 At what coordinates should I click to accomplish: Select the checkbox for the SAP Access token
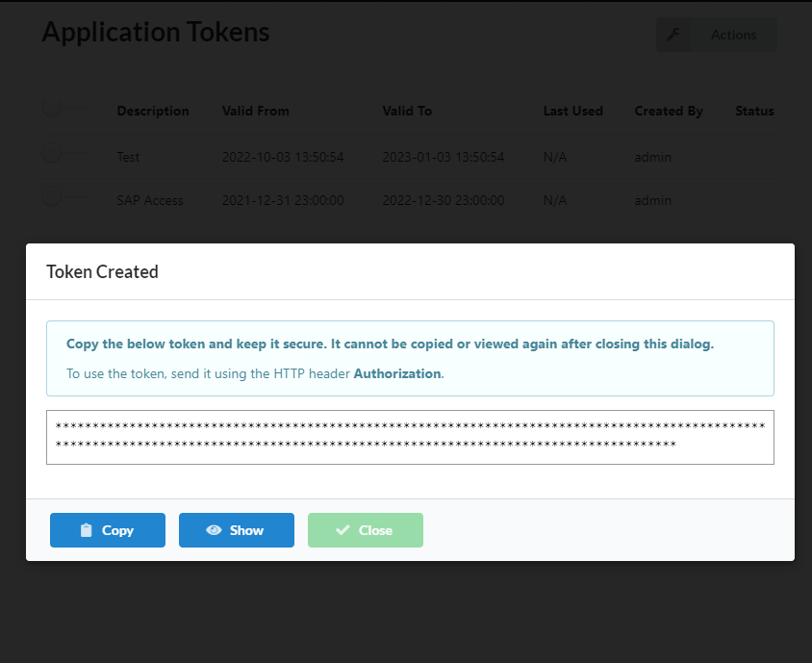click(52, 196)
